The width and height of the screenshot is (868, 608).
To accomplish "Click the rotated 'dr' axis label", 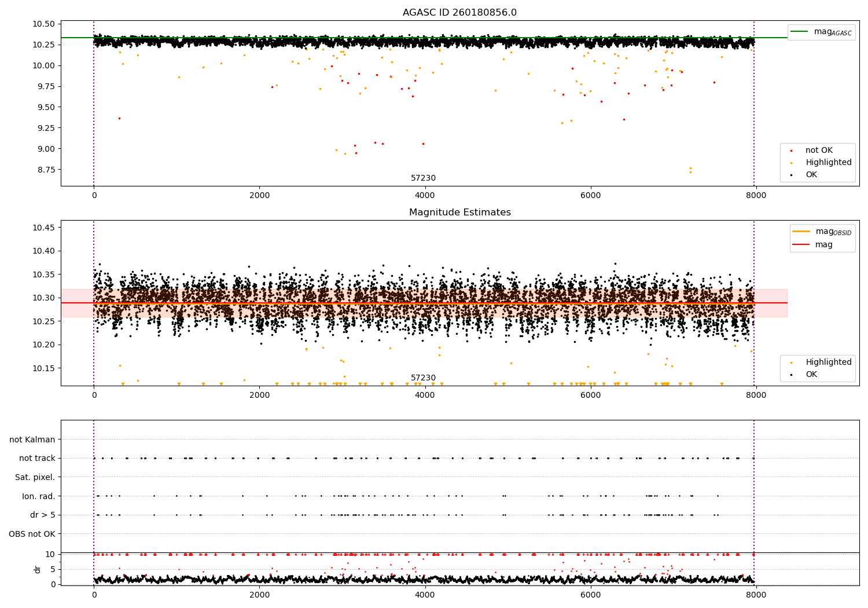I will pos(38,569).
